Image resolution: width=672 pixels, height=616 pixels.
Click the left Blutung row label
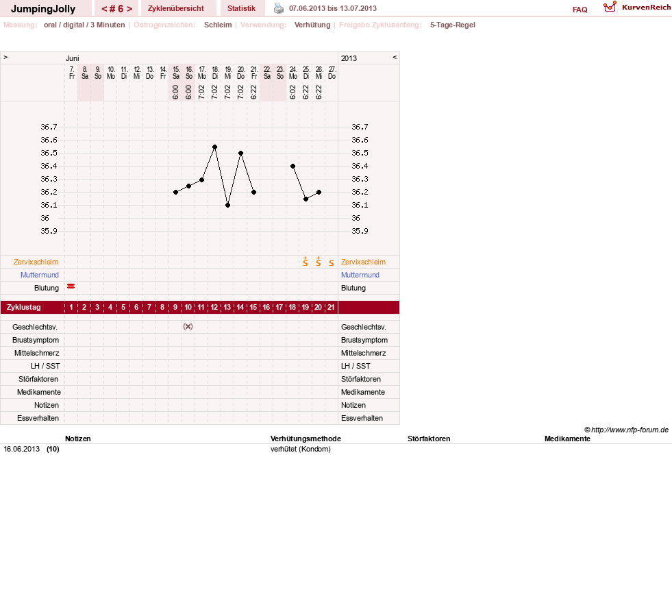tap(47, 288)
